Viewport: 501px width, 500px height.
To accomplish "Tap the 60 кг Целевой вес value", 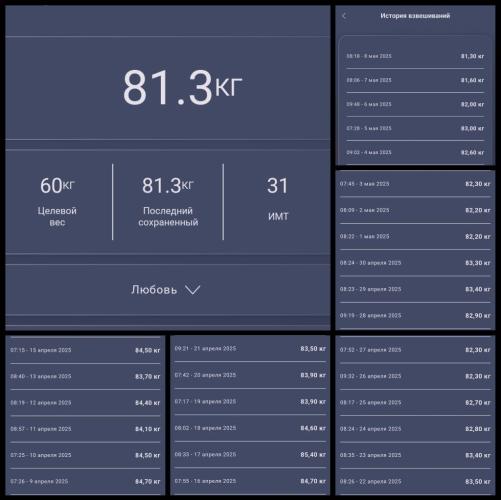I will (57, 185).
